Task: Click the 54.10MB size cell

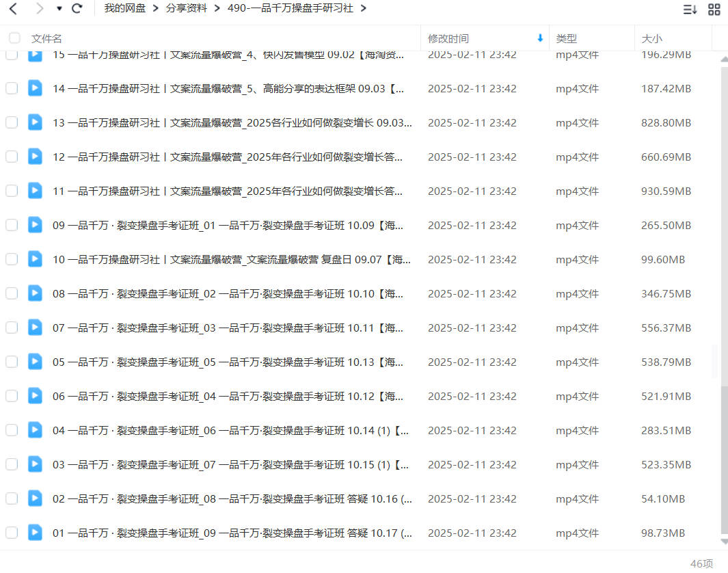Action: [x=663, y=499]
